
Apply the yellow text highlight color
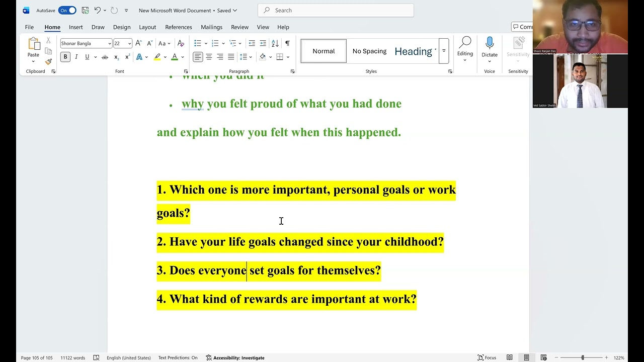point(157,57)
